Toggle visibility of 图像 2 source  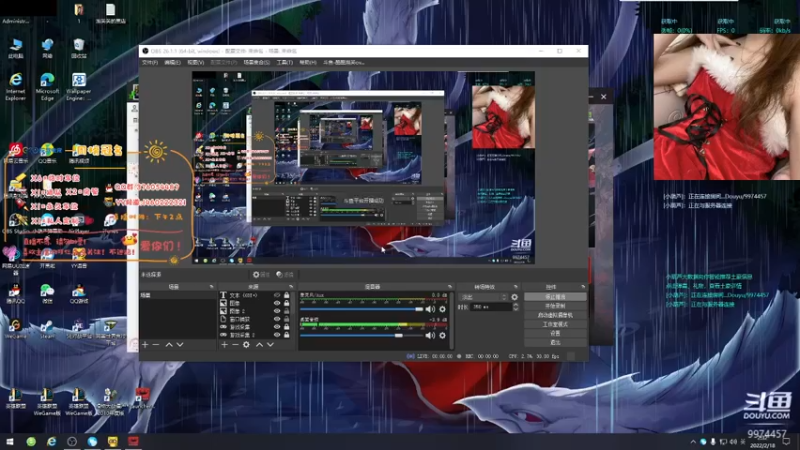277,311
